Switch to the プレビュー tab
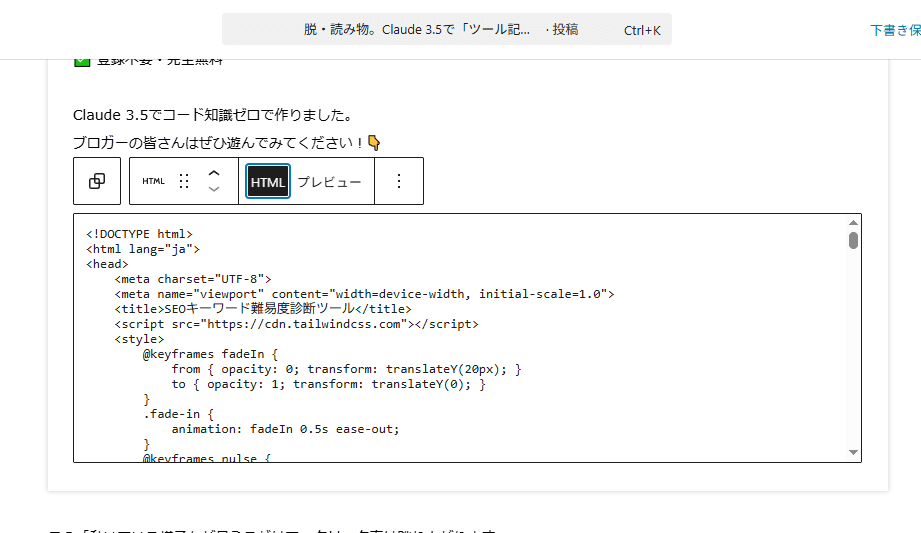The image size is (921, 533). pos(329,182)
